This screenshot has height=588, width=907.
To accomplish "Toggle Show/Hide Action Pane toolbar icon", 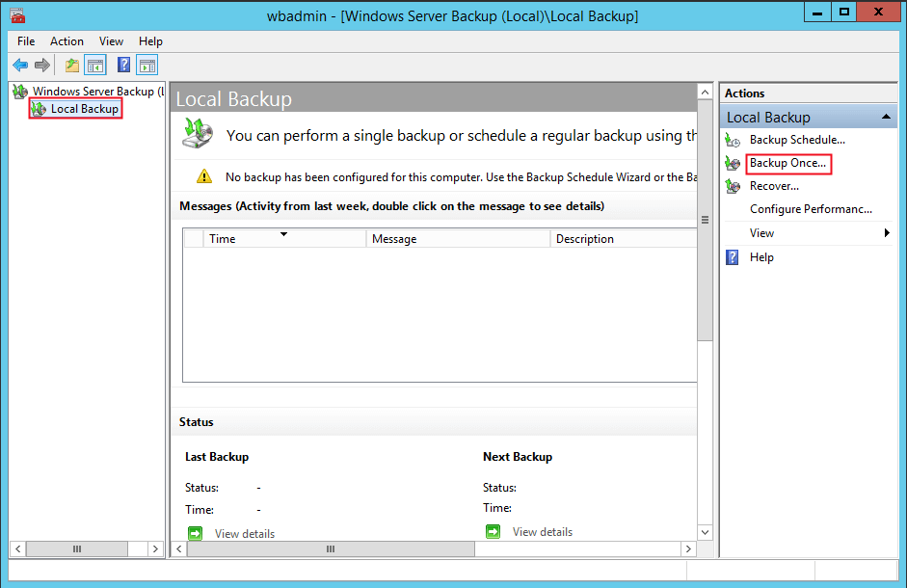I will [x=147, y=65].
